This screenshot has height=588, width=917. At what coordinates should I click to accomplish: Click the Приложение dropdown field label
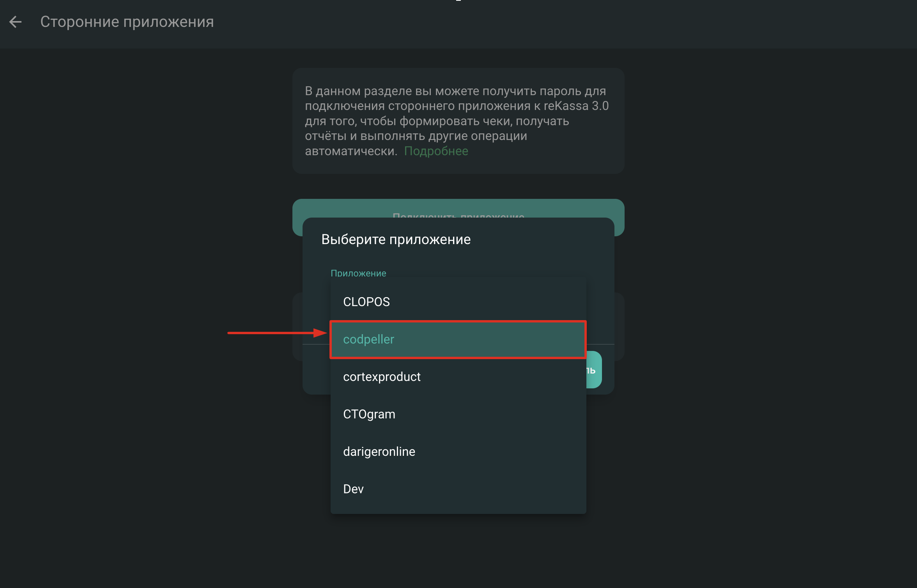[358, 273]
